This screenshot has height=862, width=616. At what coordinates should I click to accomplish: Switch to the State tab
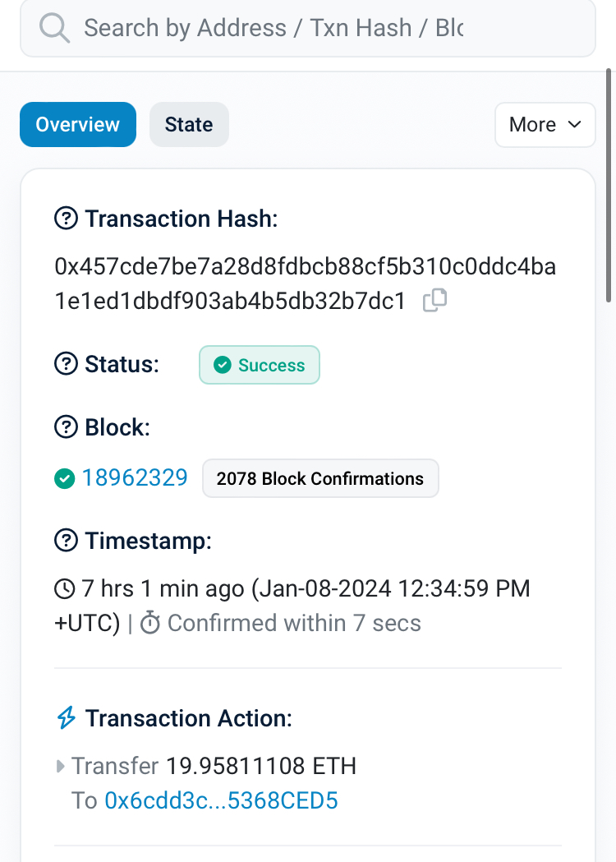pos(189,125)
